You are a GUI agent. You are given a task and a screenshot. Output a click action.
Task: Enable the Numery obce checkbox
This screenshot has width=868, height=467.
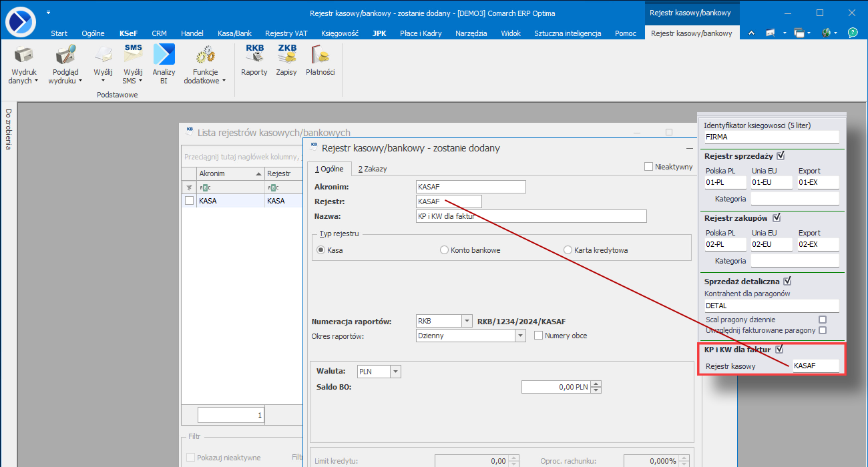click(x=539, y=336)
